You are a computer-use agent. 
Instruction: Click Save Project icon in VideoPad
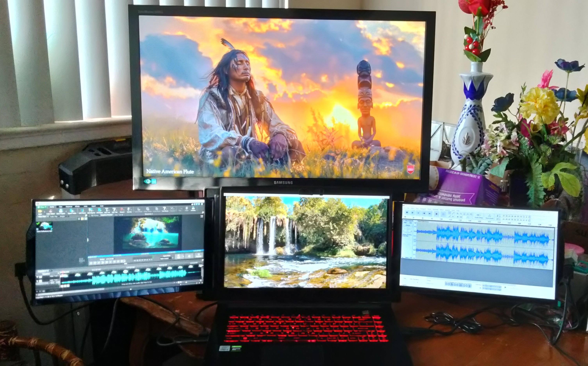point(61,211)
